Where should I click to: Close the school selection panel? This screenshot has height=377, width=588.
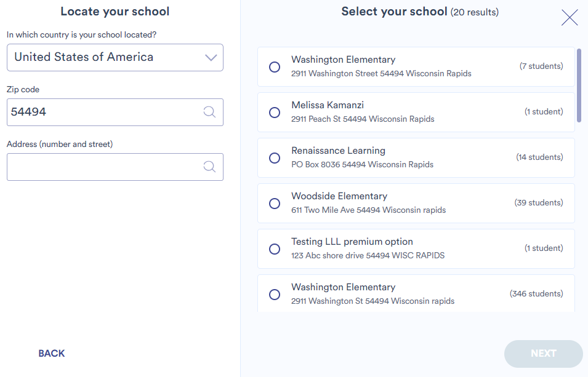click(x=570, y=17)
